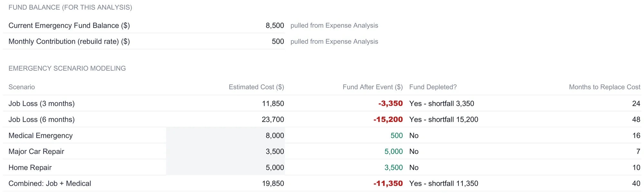Select the 'Major Car Repair' scenario label

[x=36, y=151]
